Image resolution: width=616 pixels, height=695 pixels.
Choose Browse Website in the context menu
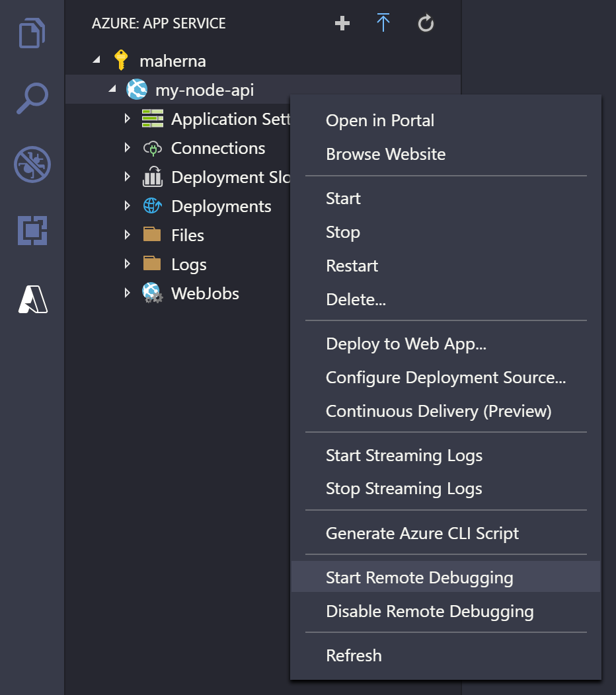tap(385, 154)
